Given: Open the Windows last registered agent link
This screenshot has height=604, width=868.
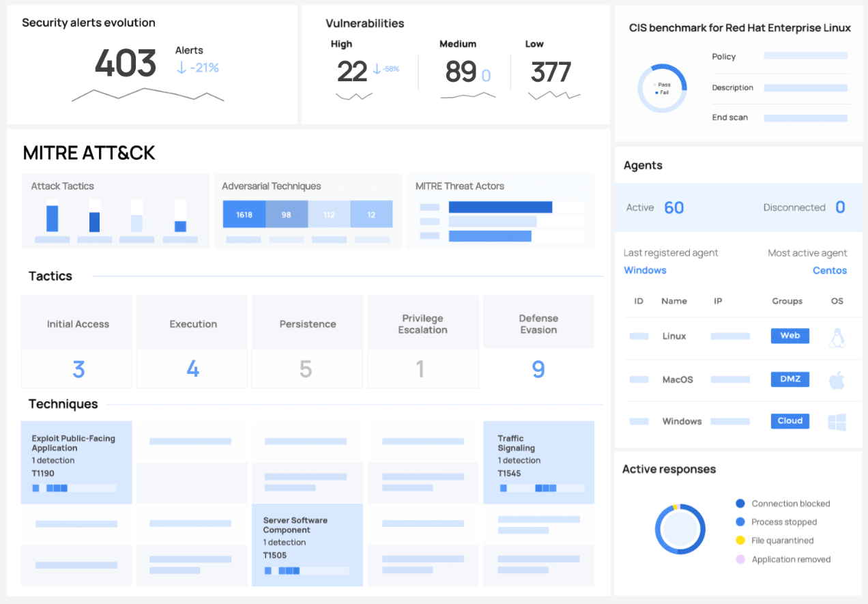Looking at the screenshot, I should [645, 270].
